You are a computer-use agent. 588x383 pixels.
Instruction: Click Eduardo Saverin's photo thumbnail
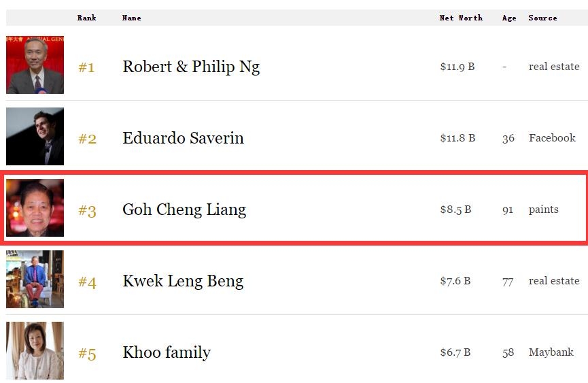point(35,137)
